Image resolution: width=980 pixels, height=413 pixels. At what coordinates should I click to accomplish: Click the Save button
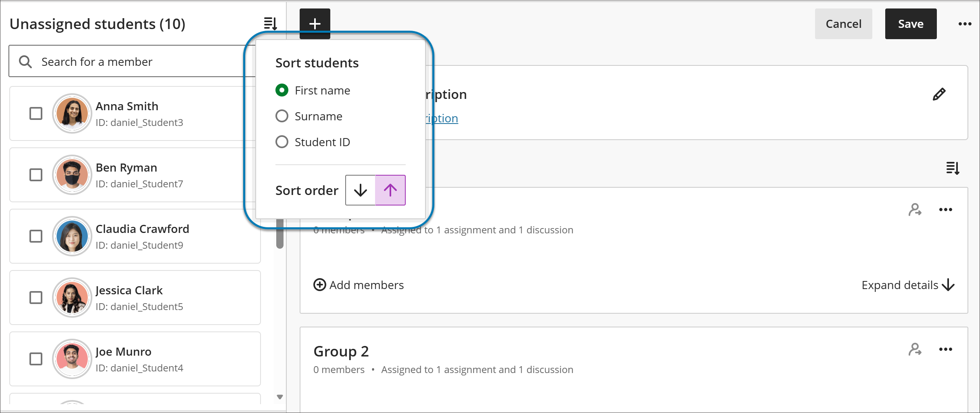click(911, 23)
